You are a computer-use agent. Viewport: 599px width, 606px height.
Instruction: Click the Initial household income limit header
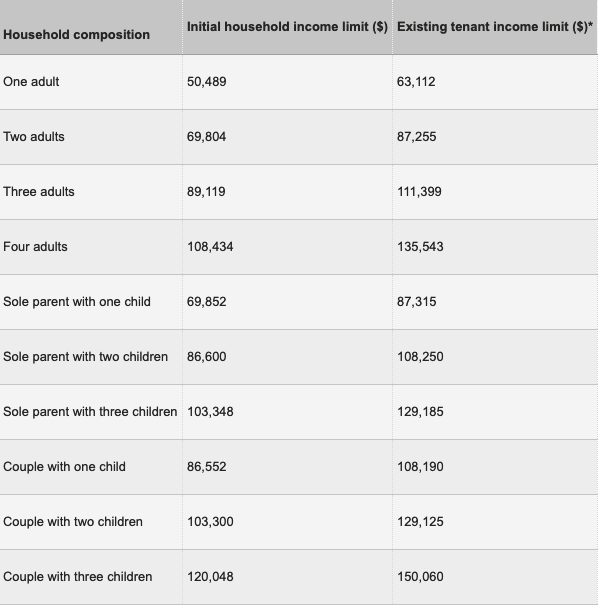point(287,27)
